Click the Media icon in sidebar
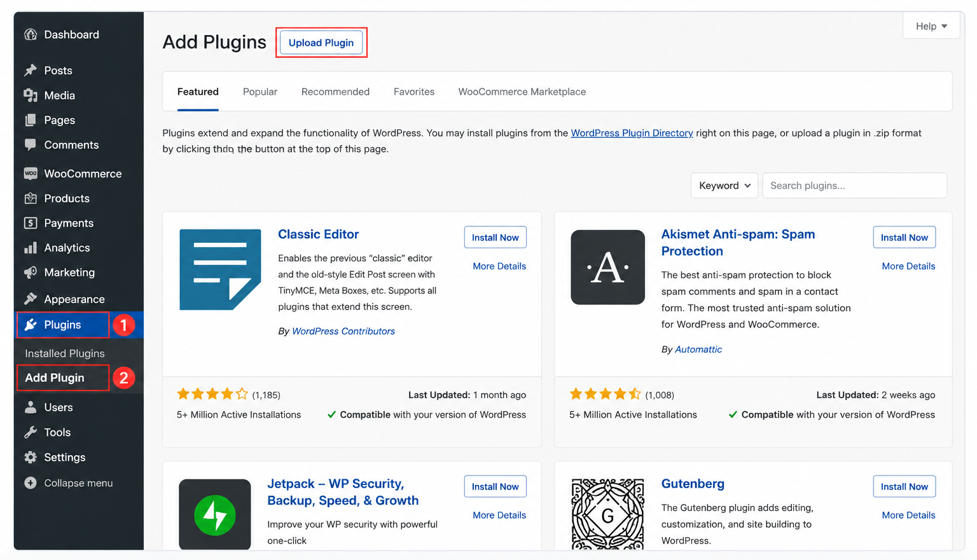Viewport: 977px width, 560px height. [31, 95]
